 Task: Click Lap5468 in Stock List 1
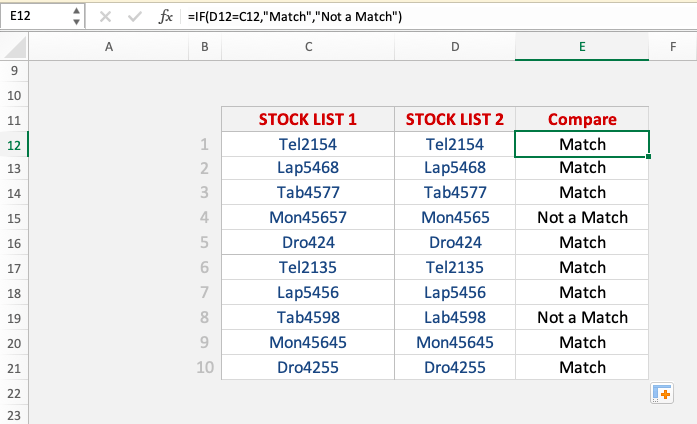click(x=308, y=168)
